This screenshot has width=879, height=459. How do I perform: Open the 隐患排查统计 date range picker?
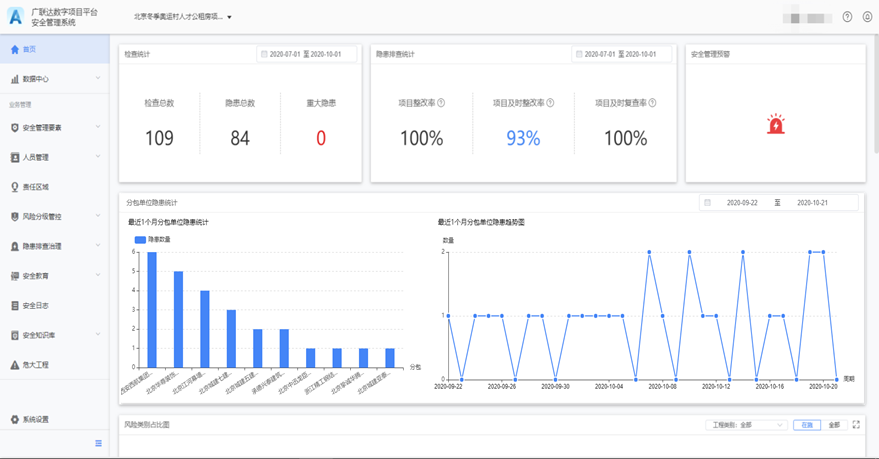(621, 54)
